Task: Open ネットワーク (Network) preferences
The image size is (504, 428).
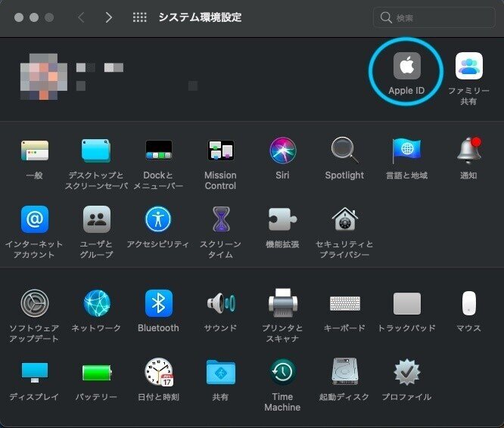Action: [97, 303]
